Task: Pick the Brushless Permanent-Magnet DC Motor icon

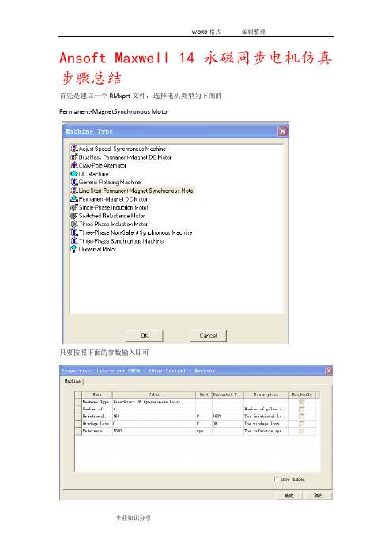Action: tap(74, 157)
